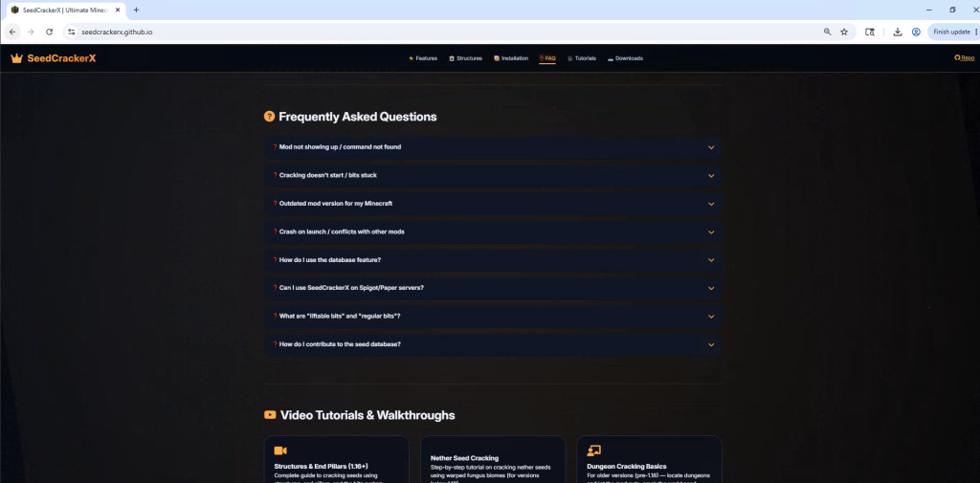Screen dimensions: 980x483
Task: Open the Google Lens search icon
Action: [869, 32]
